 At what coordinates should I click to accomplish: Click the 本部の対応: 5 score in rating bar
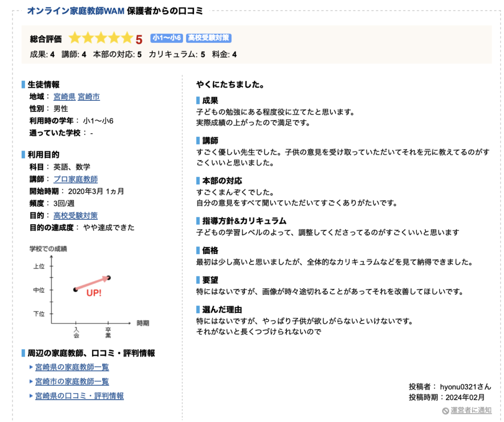(117, 55)
